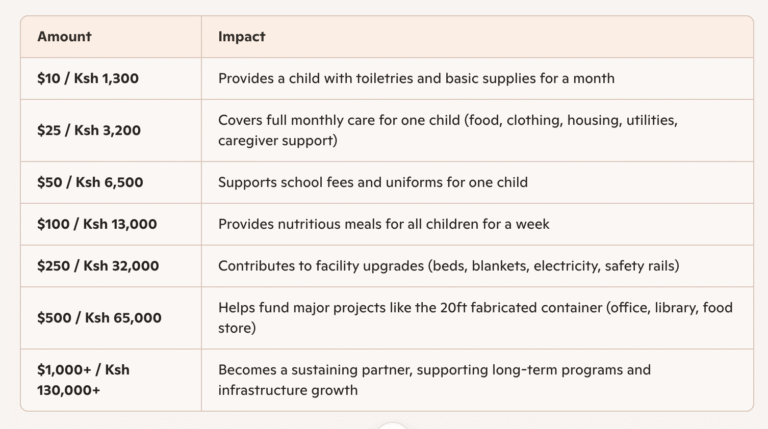Select the $500 / Ksh 65,000 amount cell
The width and height of the screenshot is (768, 429).
(x=99, y=318)
